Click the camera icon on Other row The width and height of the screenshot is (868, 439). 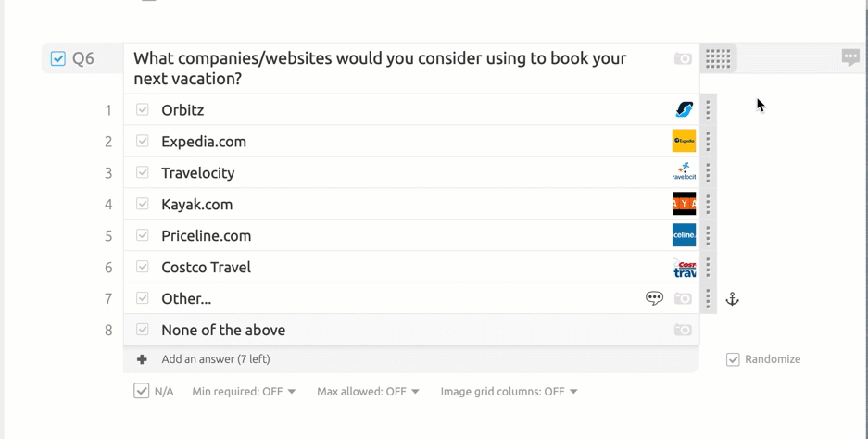(x=683, y=298)
